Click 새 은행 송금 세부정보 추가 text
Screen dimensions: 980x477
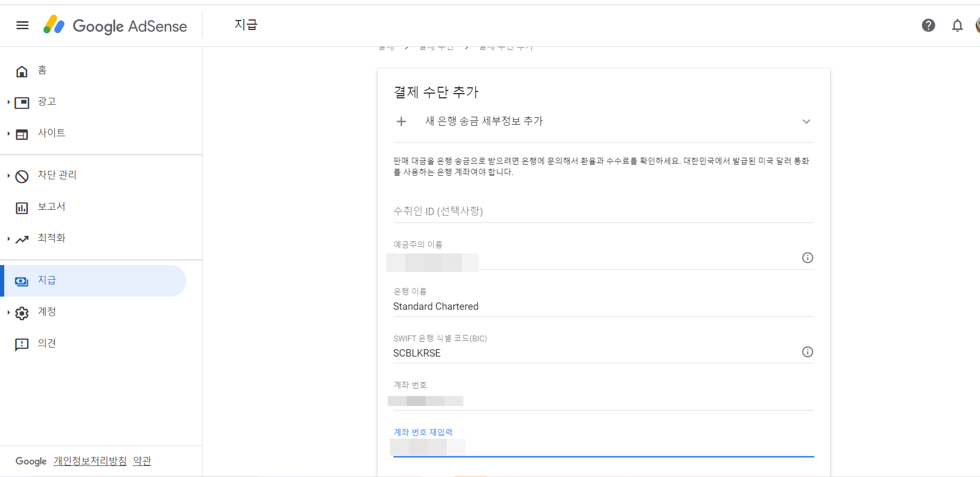click(x=484, y=121)
